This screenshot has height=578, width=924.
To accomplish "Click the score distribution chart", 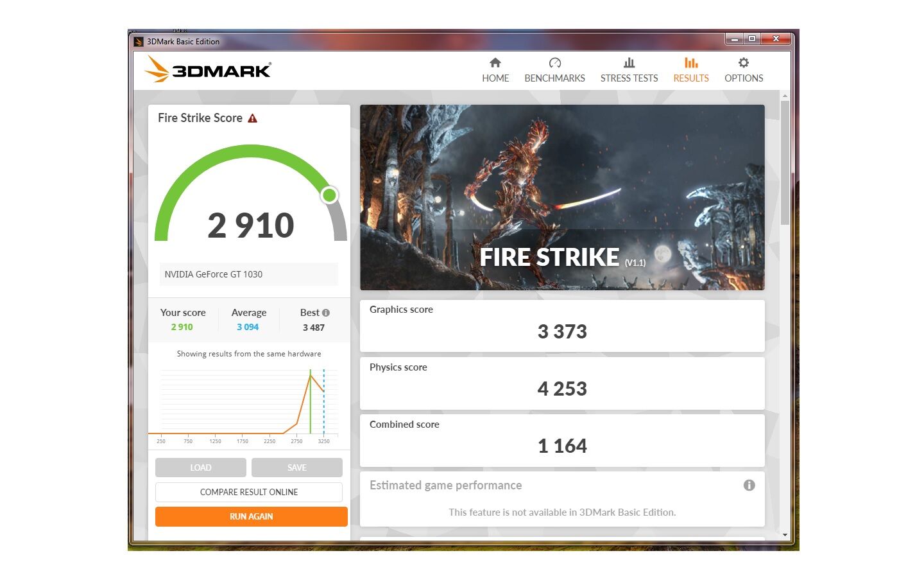I will click(249, 405).
